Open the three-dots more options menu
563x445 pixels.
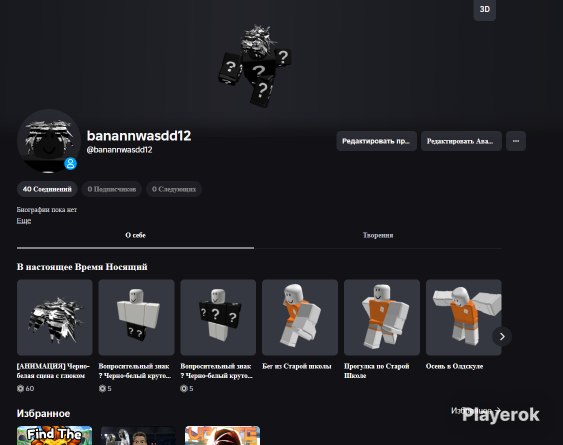click(516, 141)
